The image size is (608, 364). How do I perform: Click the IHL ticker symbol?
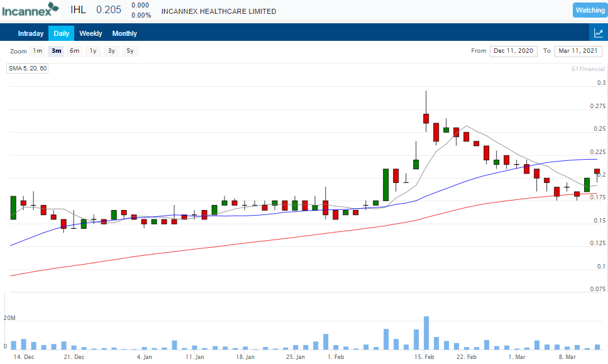(x=79, y=9)
